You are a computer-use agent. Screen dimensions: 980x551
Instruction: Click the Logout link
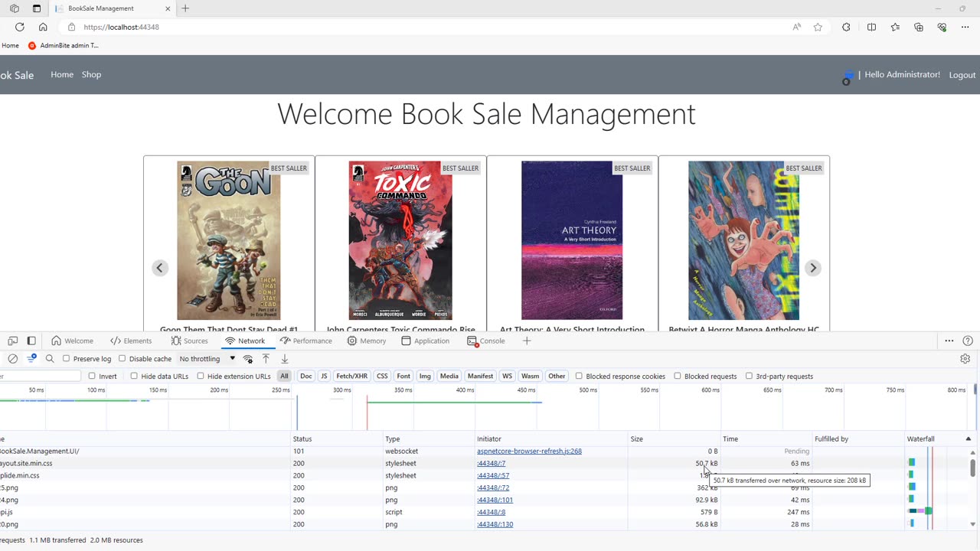click(x=962, y=75)
